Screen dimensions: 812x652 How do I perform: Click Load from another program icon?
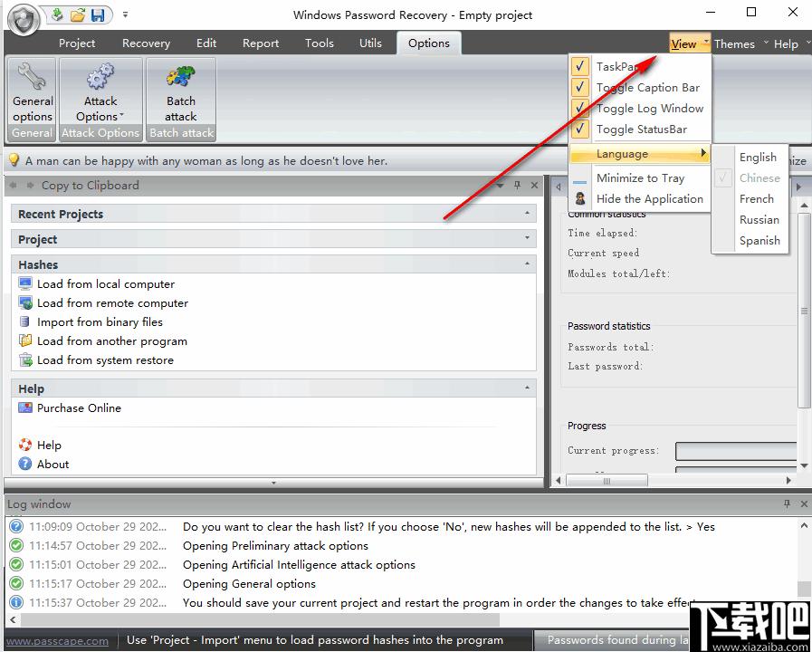point(25,340)
